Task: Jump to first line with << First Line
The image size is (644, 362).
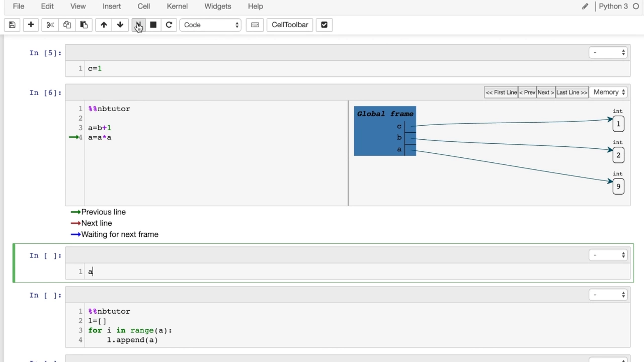Action: coord(501,93)
